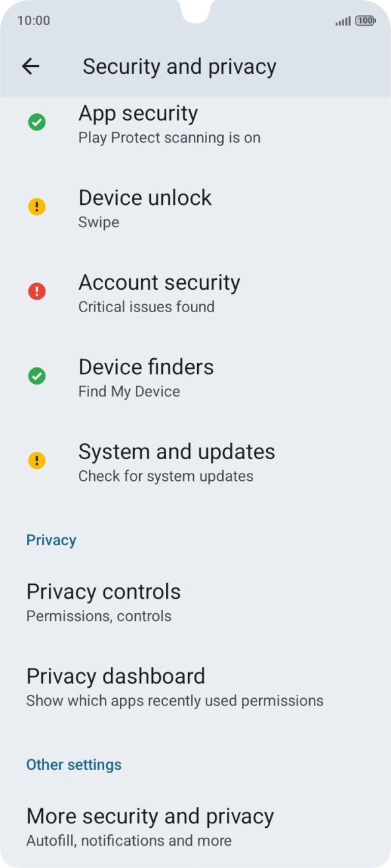Click the warning icon next to System and updates

pyautogui.click(x=37, y=460)
